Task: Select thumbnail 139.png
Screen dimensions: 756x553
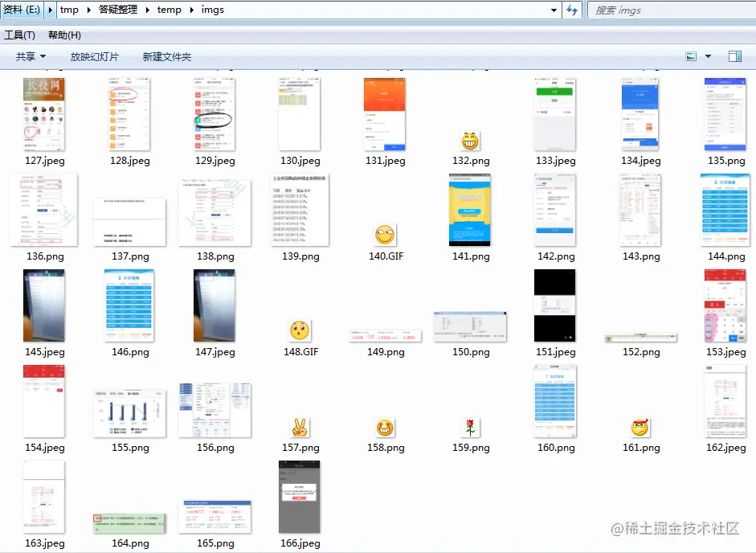Action: click(x=300, y=210)
